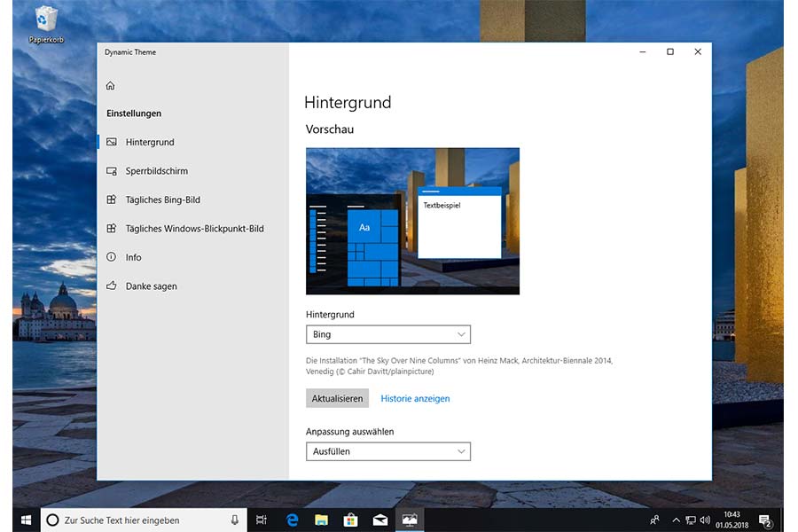Click the Einstellungen heading in sidebar
The height and width of the screenshot is (532, 798).
coord(134,113)
